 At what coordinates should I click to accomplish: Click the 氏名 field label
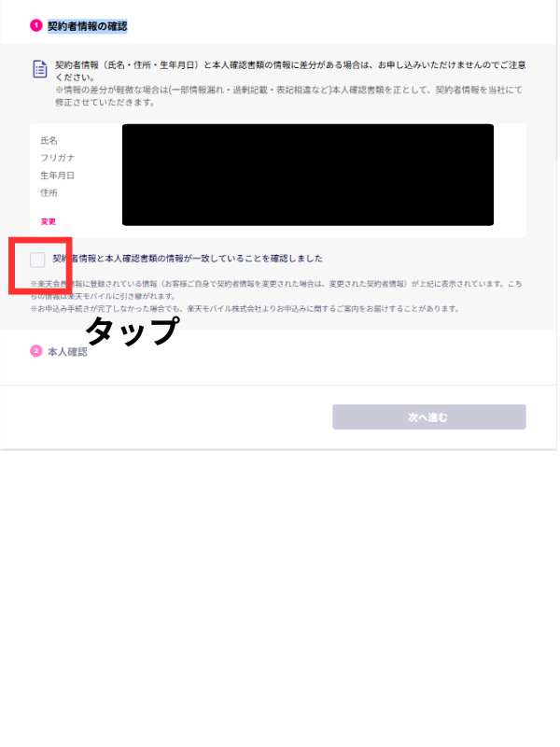point(49,141)
